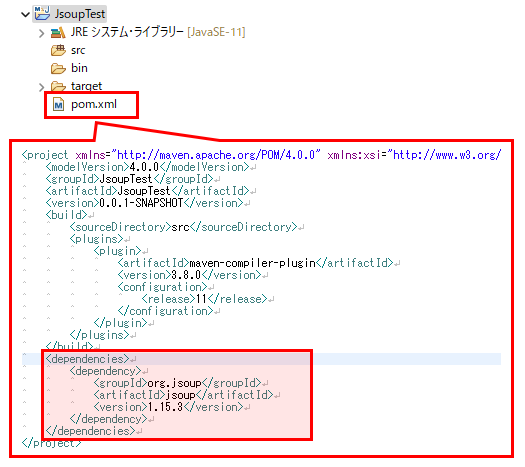Click the pom.xml Maven file icon
Screen dimensions: 525x467
click(x=59, y=104)
